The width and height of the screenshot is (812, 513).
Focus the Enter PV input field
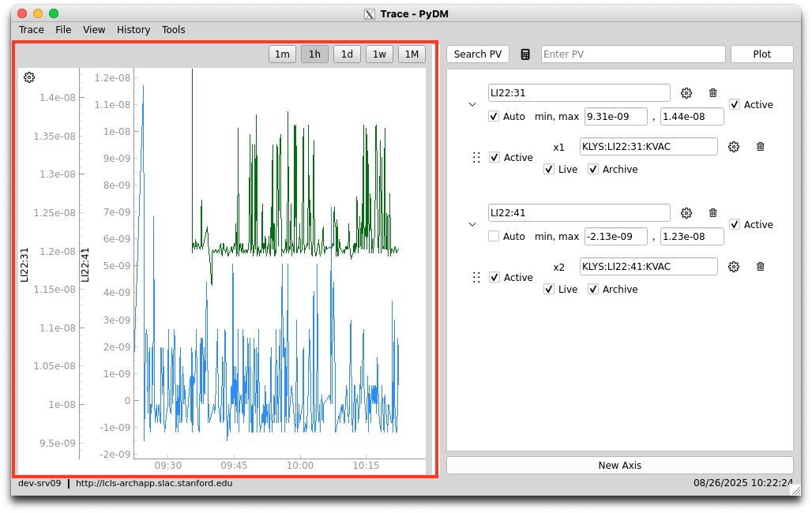pyautogui.click(x=633, y=54)
